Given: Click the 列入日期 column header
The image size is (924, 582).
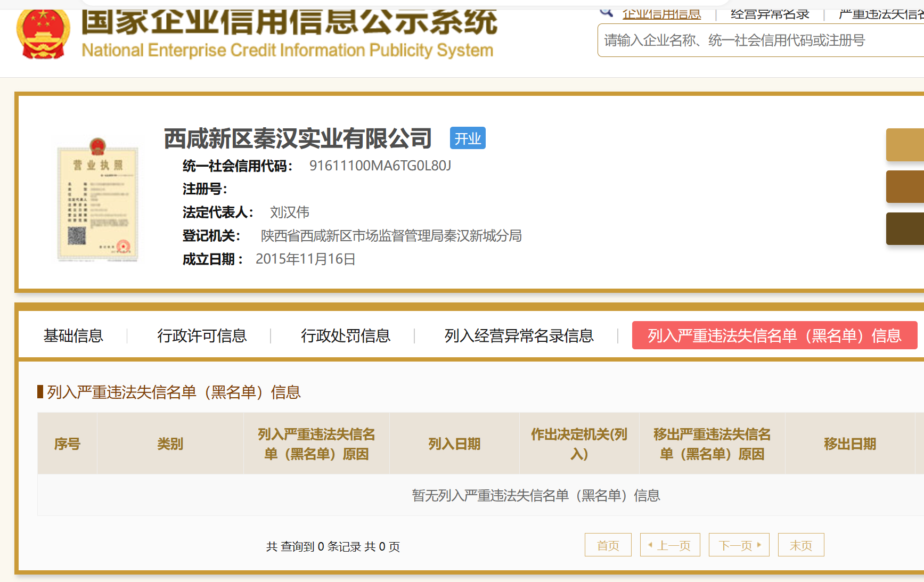Looking at the screenshot, I should (x=454, y=444).
